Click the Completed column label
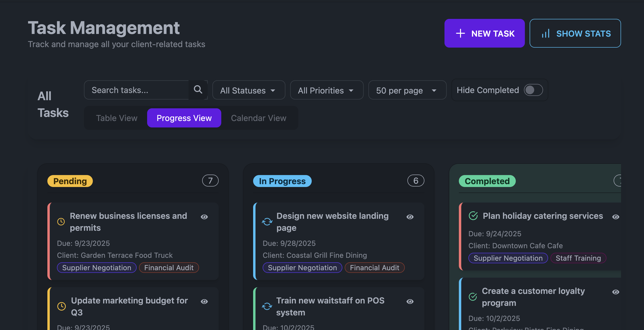The image size is (644, 330). tap(487, 181)
